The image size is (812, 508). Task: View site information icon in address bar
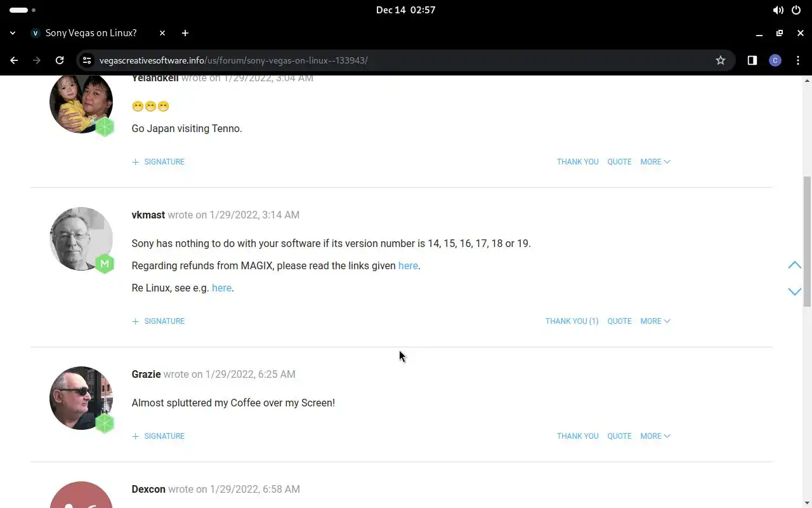point(88,60)
